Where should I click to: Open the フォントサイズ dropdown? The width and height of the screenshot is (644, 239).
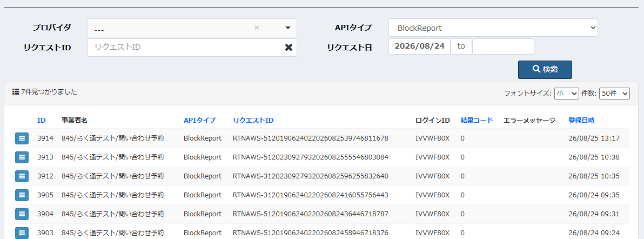click(x=566, y=94)
